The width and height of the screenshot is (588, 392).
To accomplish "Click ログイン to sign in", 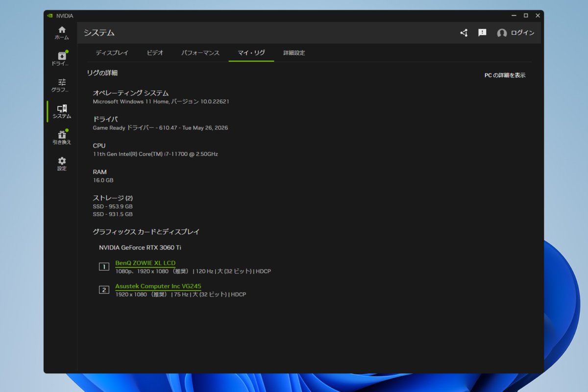I will (522, 33).
